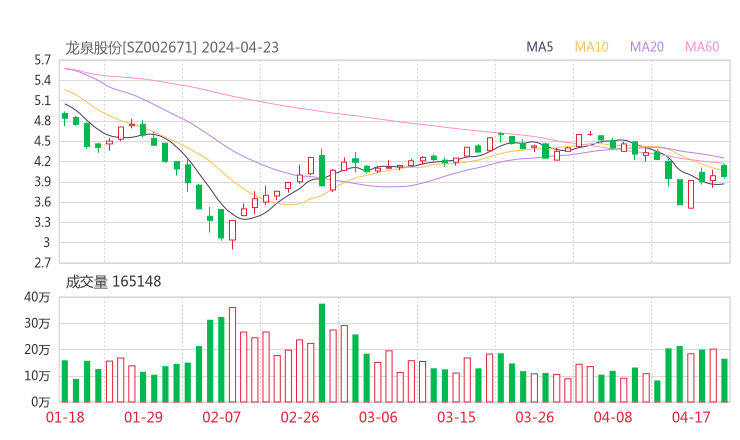Click the 03-06 date axis label
The width and height of the screenshot is (740, 440).
378,417
